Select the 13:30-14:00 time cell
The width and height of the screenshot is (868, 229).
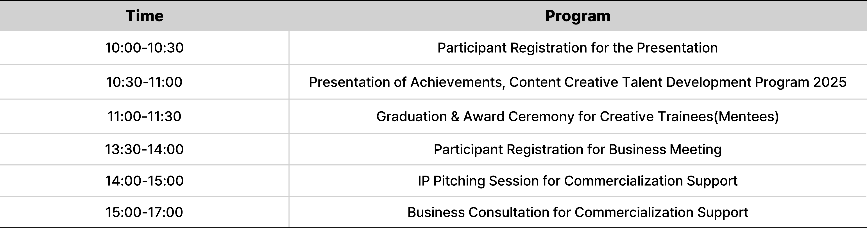pos(144,149)
